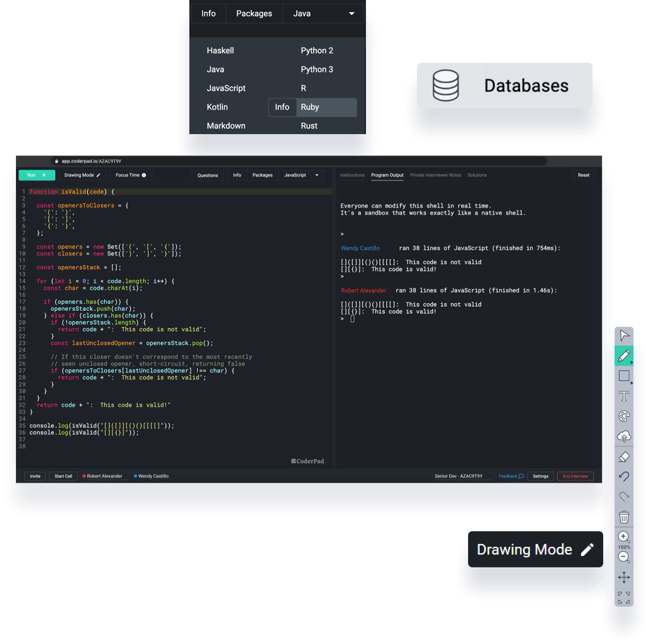This screenshot has height=644, width=650.
Task: Expand the Java language dropdown arrow
Action: pos(352,14)
